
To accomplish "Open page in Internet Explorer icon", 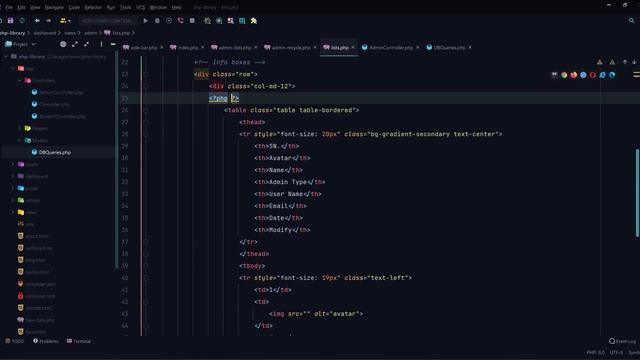I will (602, 75).
